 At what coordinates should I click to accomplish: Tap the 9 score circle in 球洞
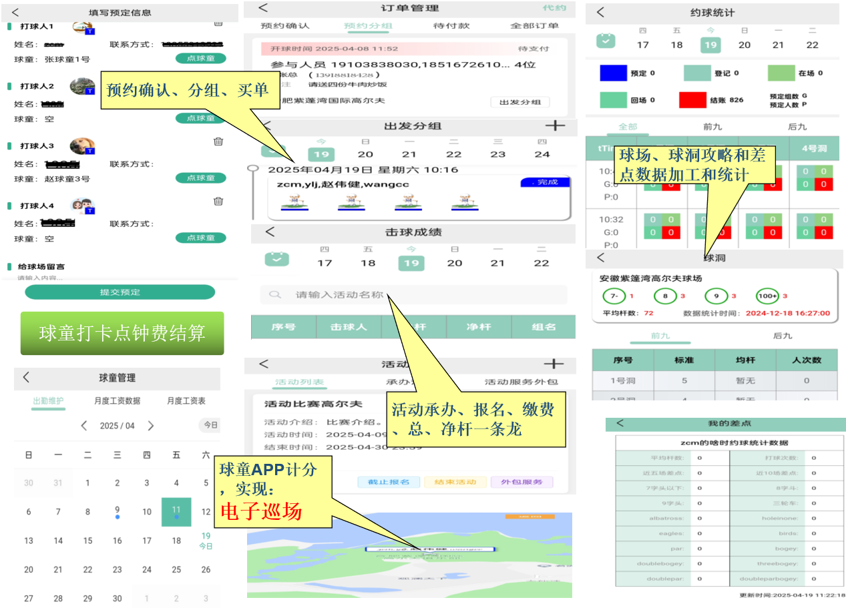point(716,296)
